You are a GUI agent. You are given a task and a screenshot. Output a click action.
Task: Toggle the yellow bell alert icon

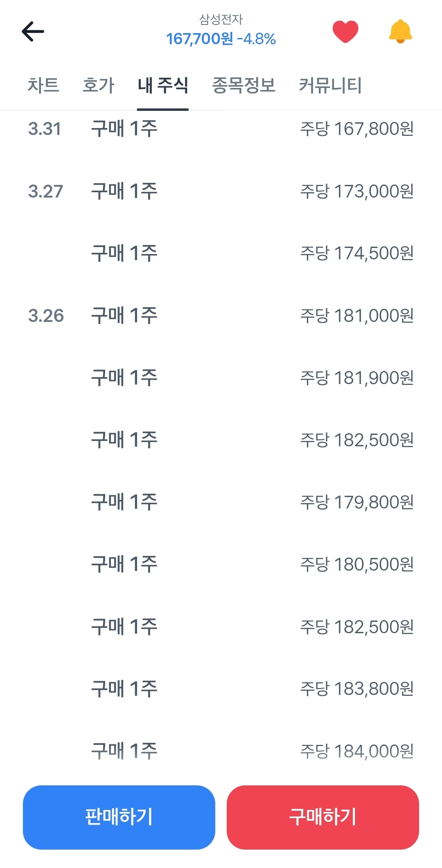point(400,31)
